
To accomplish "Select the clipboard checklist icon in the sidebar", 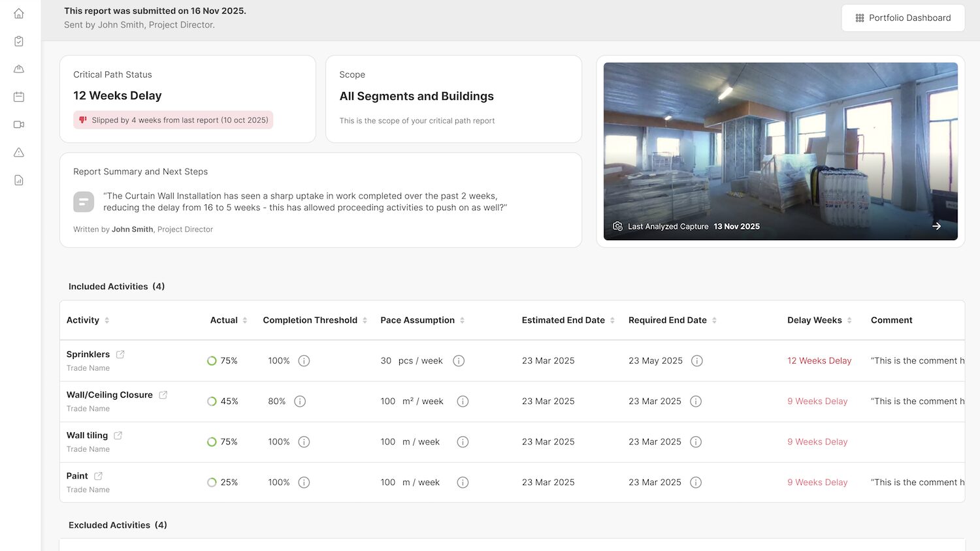I will coord(19,40).
